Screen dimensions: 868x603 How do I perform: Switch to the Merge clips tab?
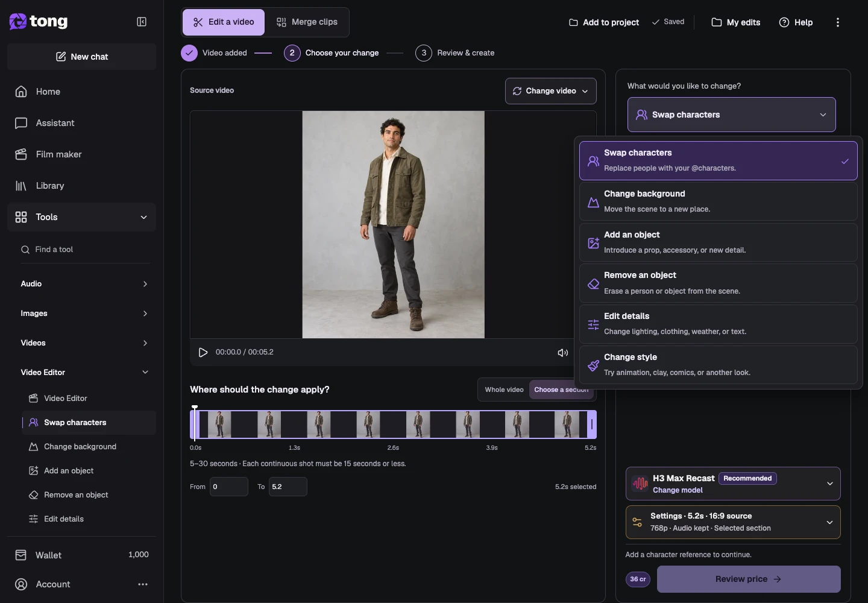[307, 22]
